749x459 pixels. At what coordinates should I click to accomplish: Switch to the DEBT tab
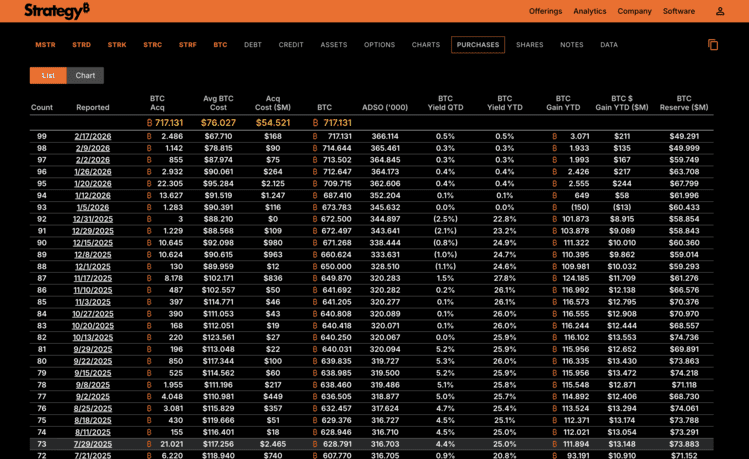[253, 45]
